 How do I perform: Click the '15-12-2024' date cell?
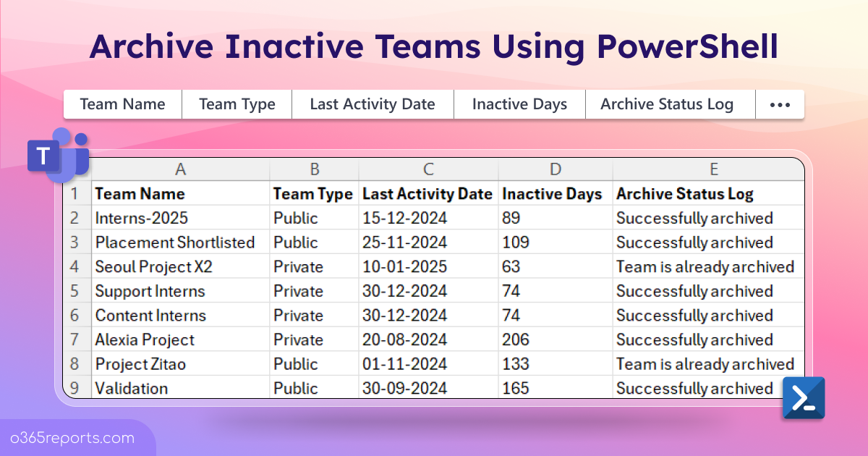429,218
